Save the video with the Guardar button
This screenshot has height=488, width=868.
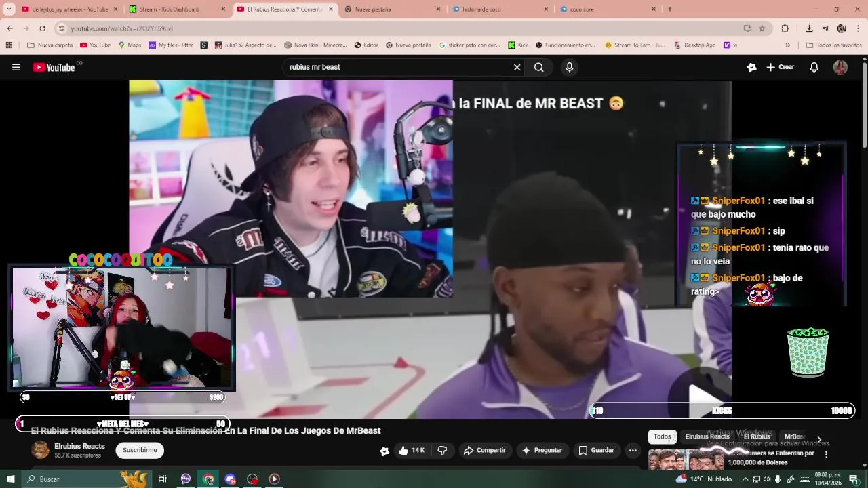596,450
